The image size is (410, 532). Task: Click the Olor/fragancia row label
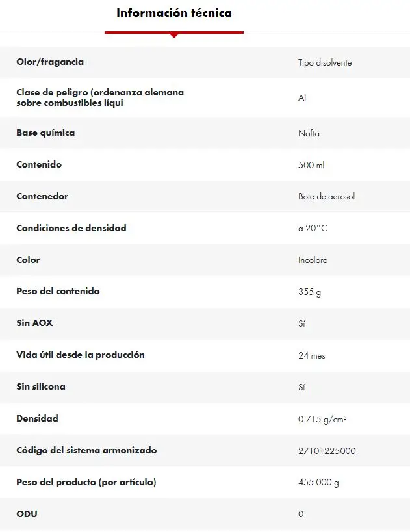click(x=50, y=62)
